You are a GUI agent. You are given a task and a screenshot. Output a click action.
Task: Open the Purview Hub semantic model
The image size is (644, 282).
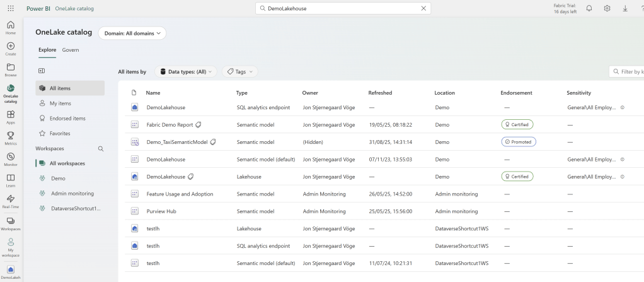click(x=161, y=211)
